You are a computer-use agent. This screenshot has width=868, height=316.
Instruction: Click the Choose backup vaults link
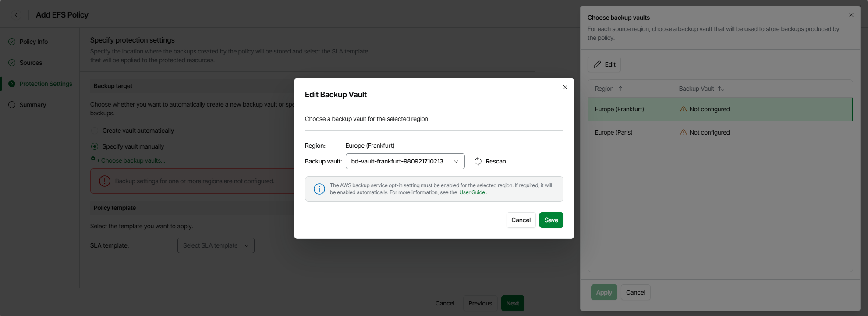pyautogui.click(x=133, y=160)
